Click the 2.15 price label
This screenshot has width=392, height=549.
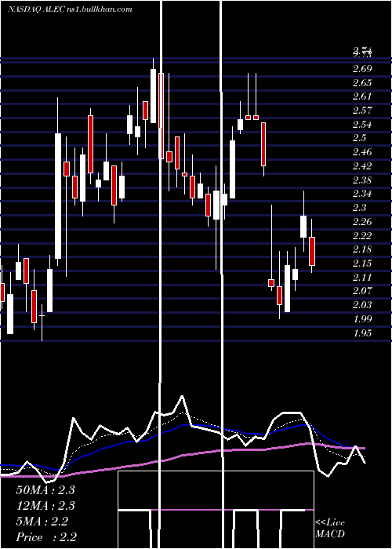click(x=362, y=264)
